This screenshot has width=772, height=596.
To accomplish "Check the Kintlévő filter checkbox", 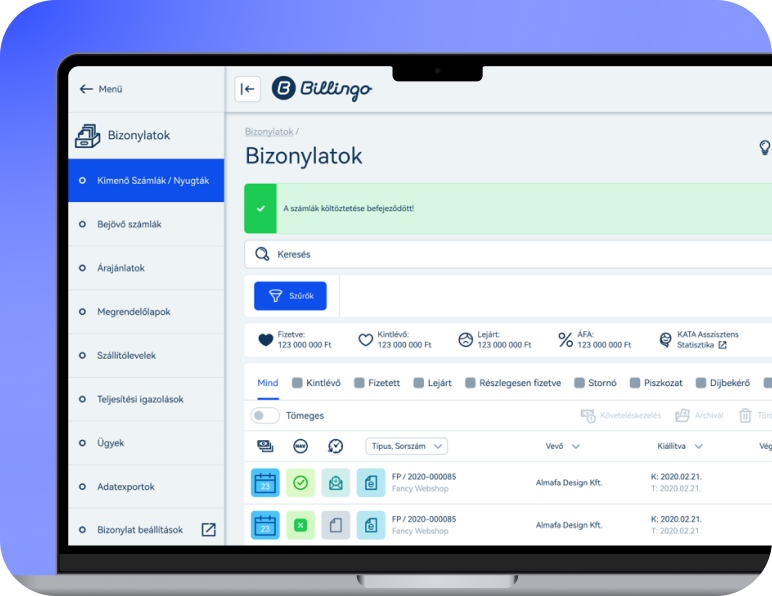I will [x=297, y=383].
